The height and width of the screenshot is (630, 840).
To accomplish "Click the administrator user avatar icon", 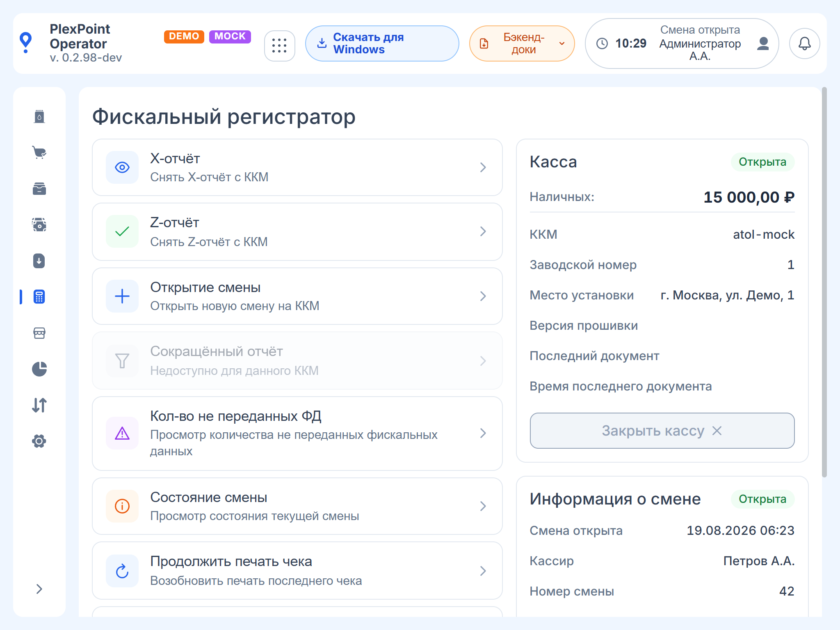I will [763, 43].
